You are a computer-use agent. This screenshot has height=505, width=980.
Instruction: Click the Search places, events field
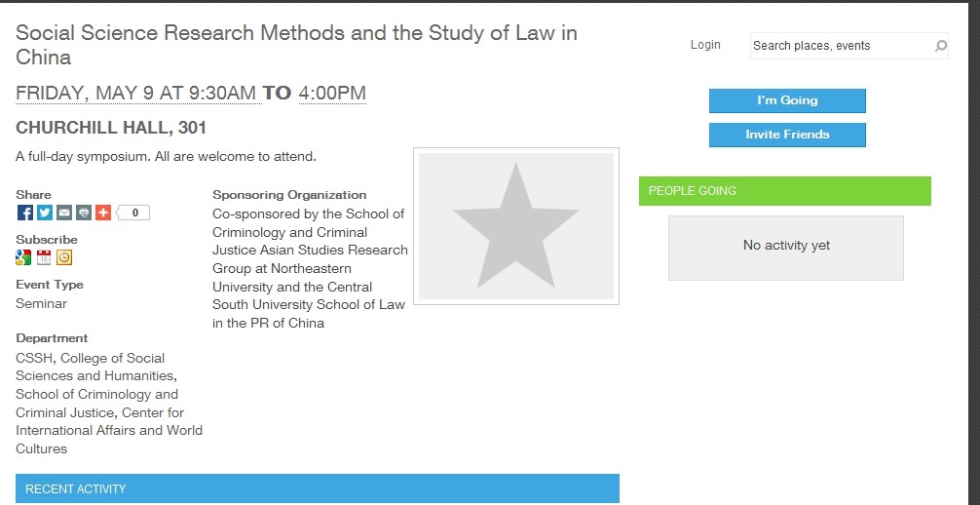[x=840, y=46]
